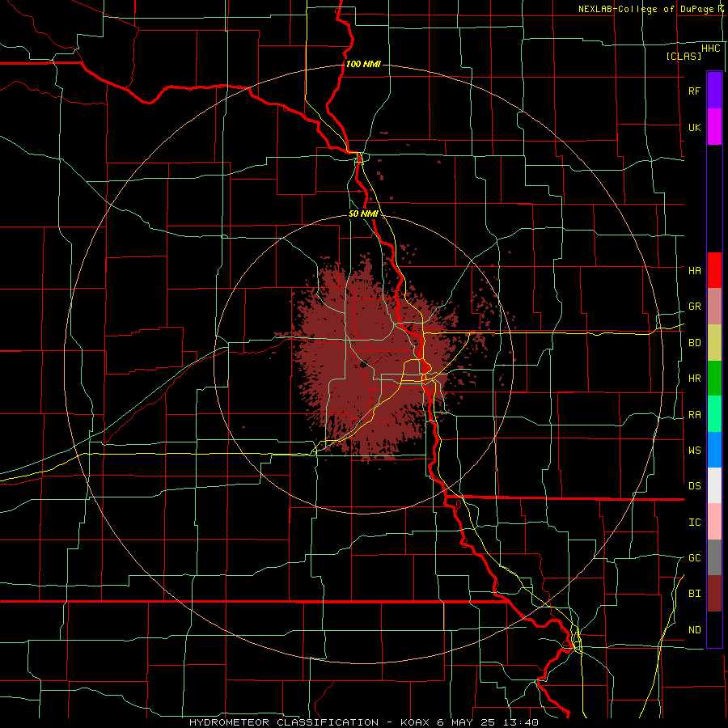
Task: Click the UK legend label
Action: coord(694,127)
